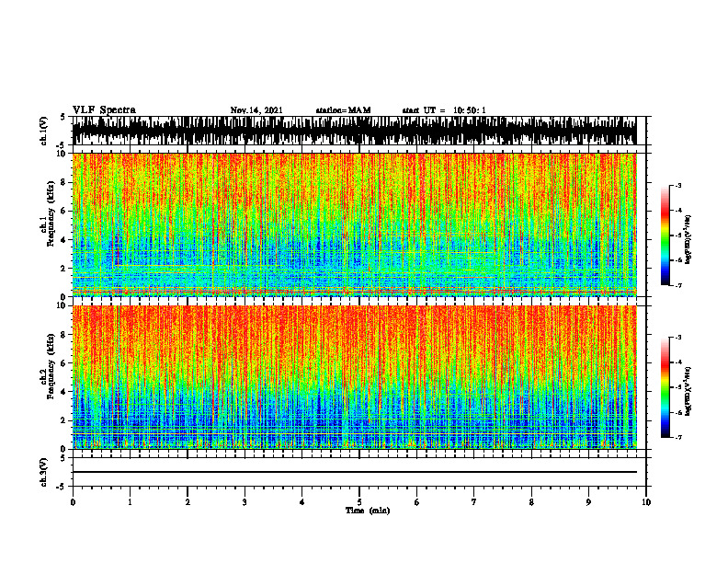Click the ch.1 frequency axis "4" tick label

[x=63, y=240]
